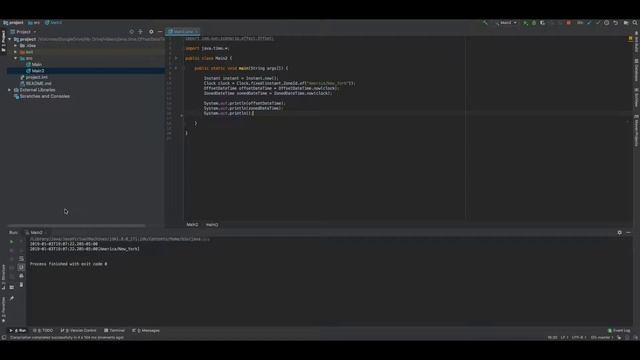Click the revert changes arrow icon
Screen dimensions: 640x360
pyautogui.click(x=616, y=23)
